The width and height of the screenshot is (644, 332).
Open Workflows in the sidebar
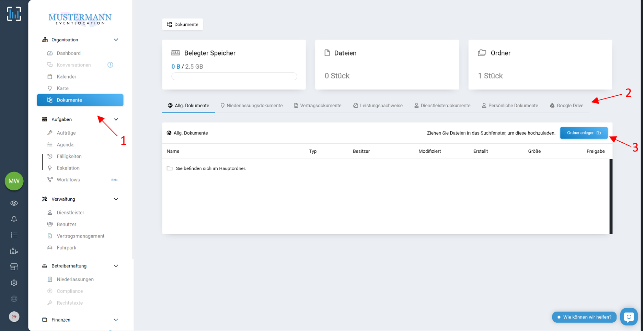pos(68,180)
